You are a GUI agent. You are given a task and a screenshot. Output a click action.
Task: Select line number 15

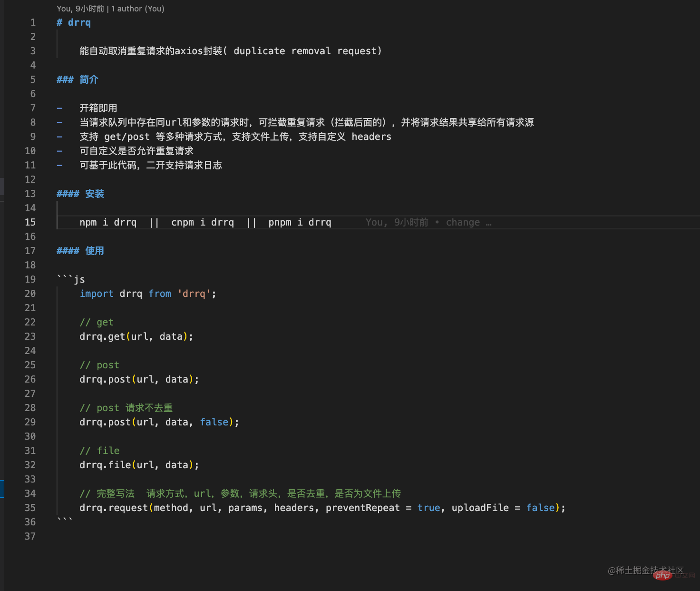tap(30, 222)
